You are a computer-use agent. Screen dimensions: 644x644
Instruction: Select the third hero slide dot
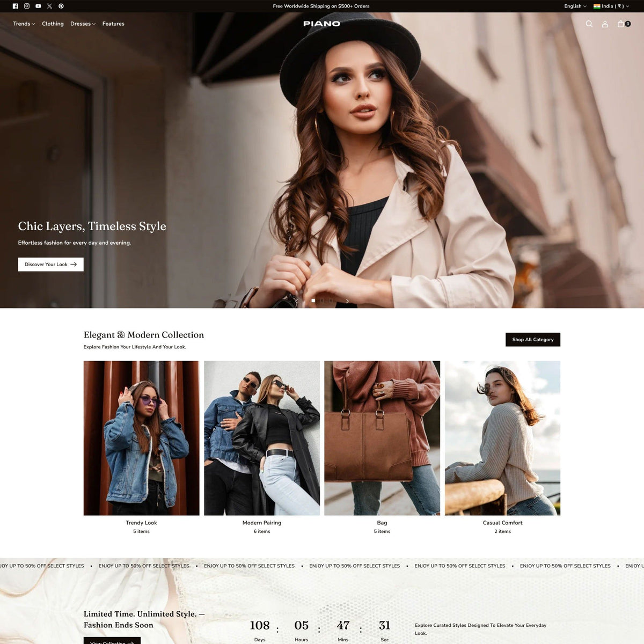(331, 301)
